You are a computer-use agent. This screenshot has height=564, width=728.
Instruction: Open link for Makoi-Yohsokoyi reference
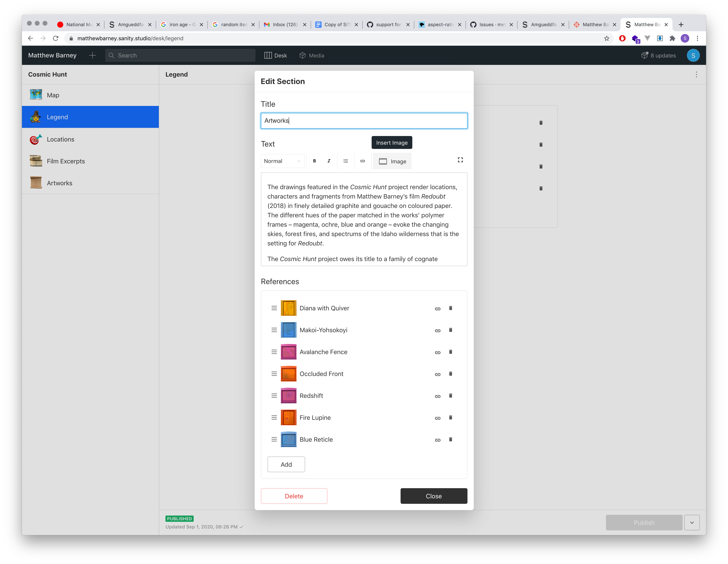[437, 330]
